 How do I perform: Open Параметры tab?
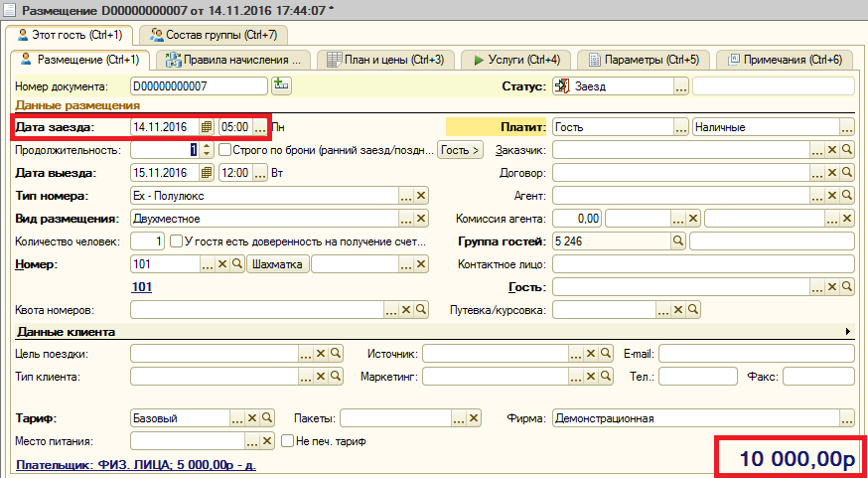tap(644, 60)
